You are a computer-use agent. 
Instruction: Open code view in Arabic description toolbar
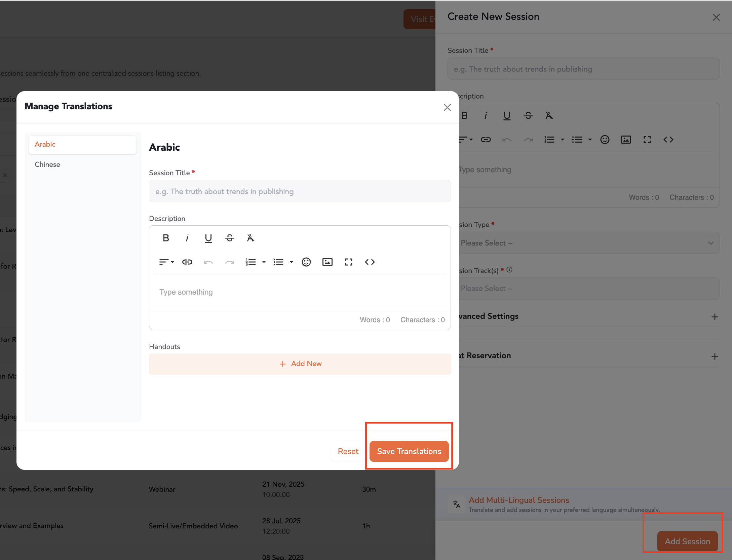370,262
